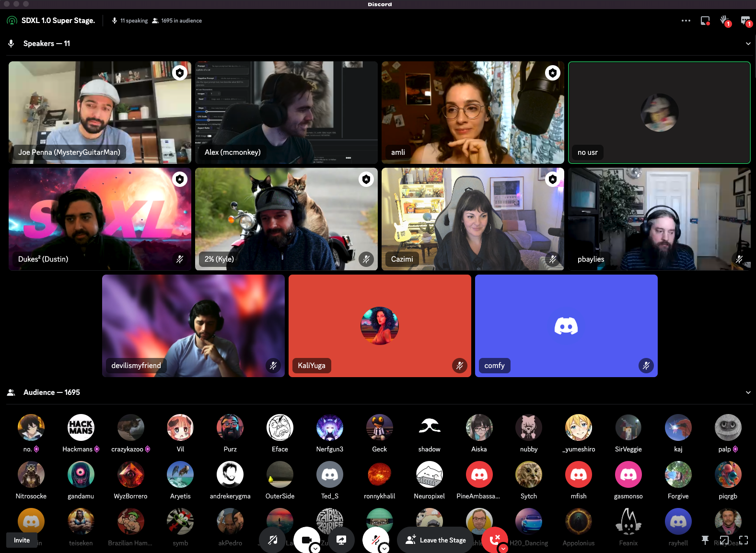Toggle the soundboard mute button
756x553 pixels.
tap(272, 540)
